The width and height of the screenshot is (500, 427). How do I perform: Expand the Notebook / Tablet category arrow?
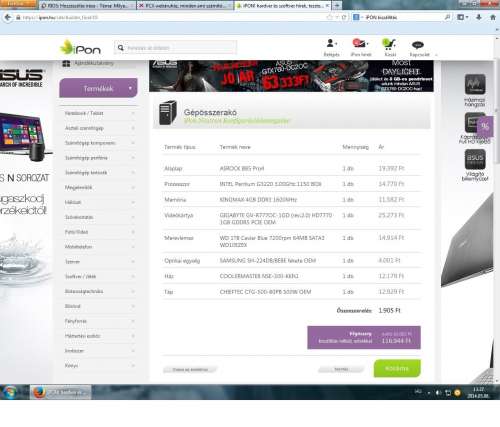[x=133, y=113]
